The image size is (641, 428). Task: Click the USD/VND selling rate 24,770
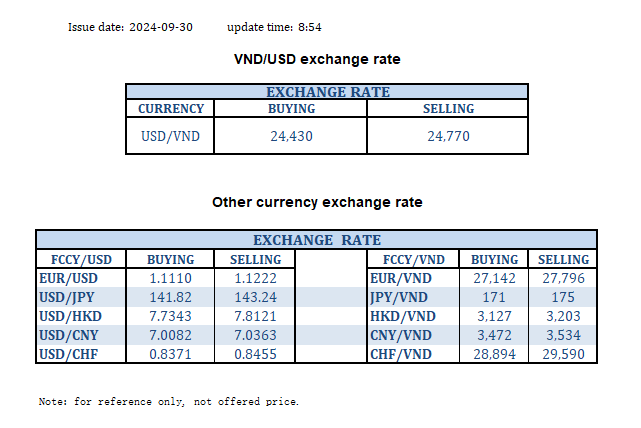[x=448, y=136]
